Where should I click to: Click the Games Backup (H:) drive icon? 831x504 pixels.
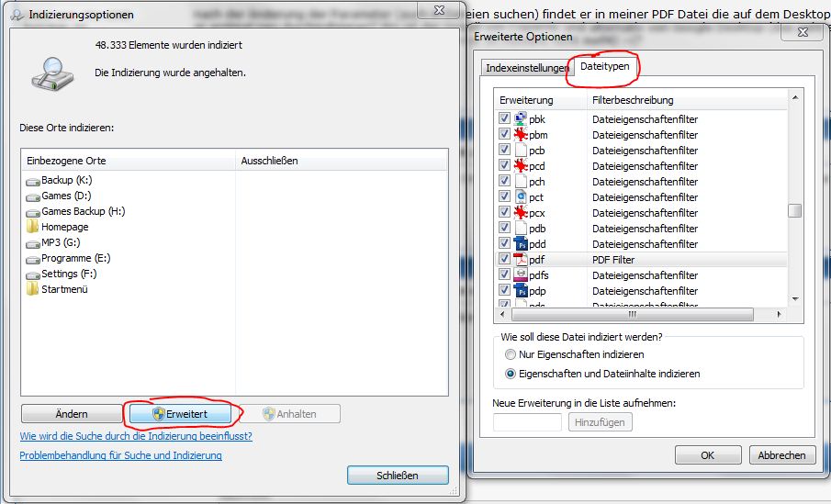pos(33,212)
